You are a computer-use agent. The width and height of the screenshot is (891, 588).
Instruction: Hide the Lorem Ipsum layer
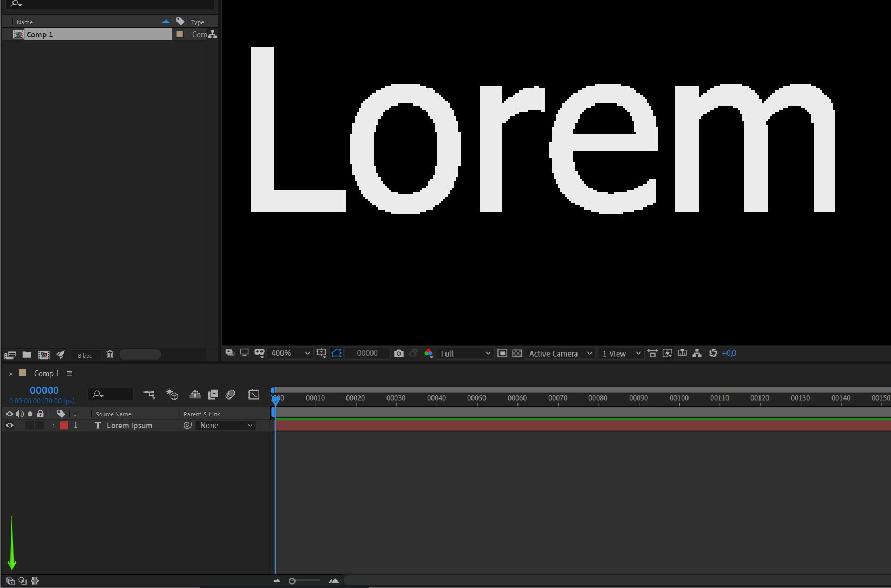coord(9,426)
